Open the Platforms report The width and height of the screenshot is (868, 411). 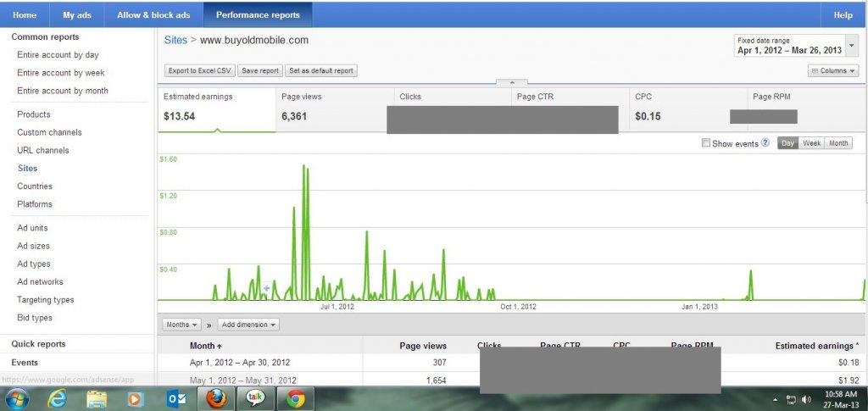[34, 204]
